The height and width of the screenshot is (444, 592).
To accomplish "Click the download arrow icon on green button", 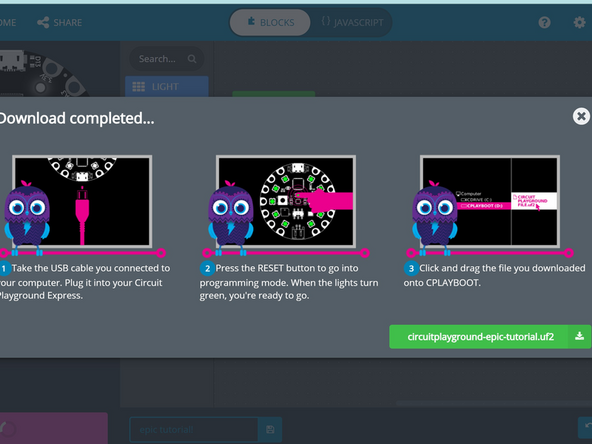I will pos(579,336).
